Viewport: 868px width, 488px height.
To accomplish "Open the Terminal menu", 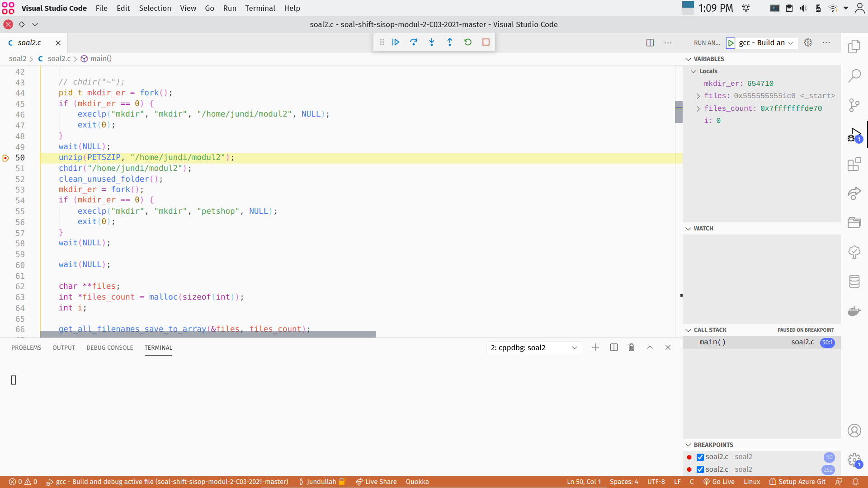I will point(260,8).
